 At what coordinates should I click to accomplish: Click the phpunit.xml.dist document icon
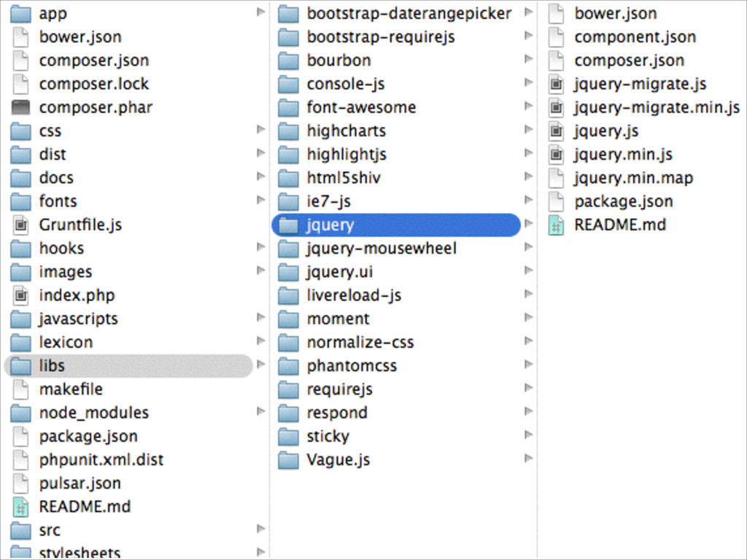tap(20, 460)
